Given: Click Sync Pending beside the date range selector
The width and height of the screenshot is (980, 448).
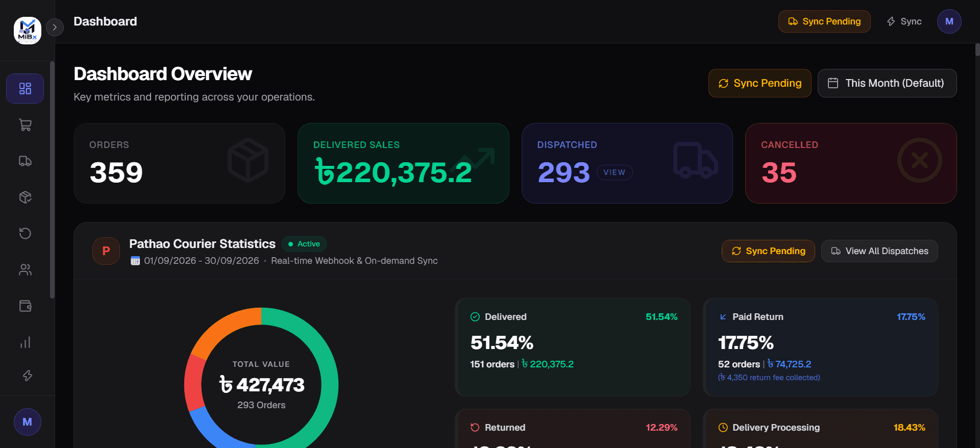Looking at the screenshot, I should (x=759, y=83).
